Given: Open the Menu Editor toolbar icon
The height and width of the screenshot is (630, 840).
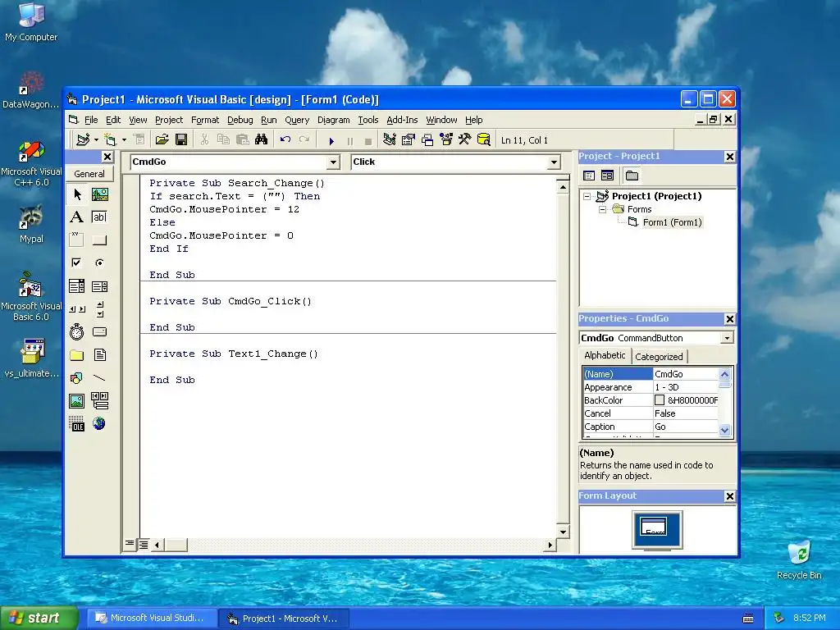Looking at the screenshot, I should coord(139,139).
